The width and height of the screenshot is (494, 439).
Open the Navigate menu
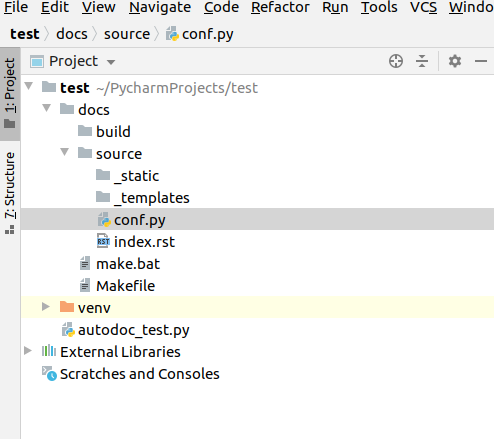(160, 7)
